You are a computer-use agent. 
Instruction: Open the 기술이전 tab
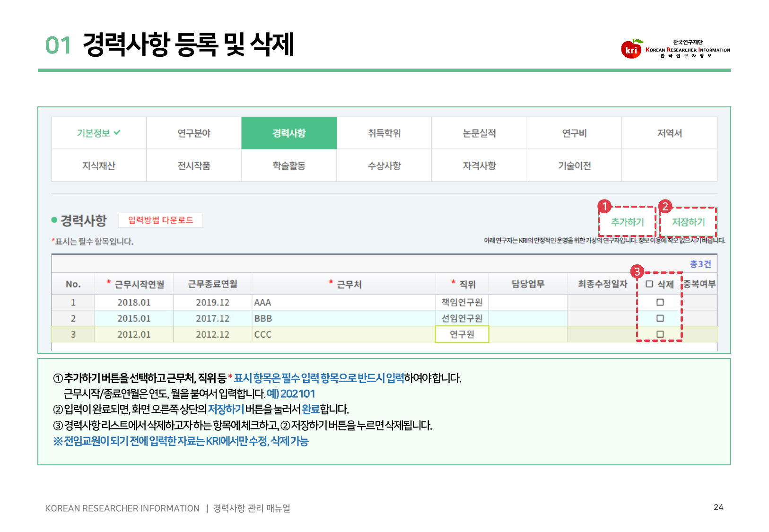pos(574,166)
